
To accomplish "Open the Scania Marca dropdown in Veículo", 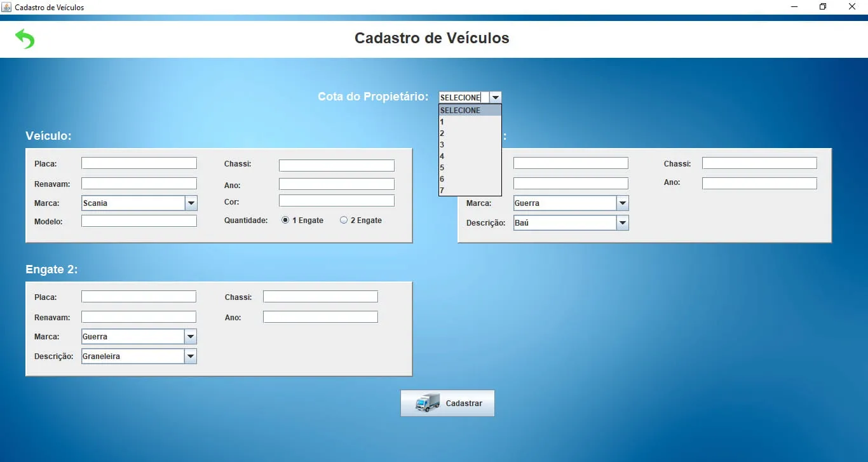I will point(191,203).
